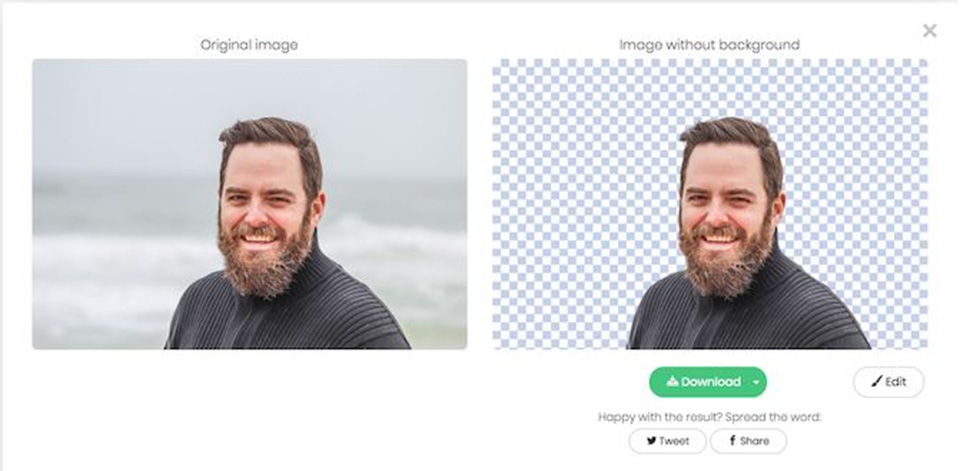Select the original image preview
Viewport: 960px width, 471px height.
(249, 204)
